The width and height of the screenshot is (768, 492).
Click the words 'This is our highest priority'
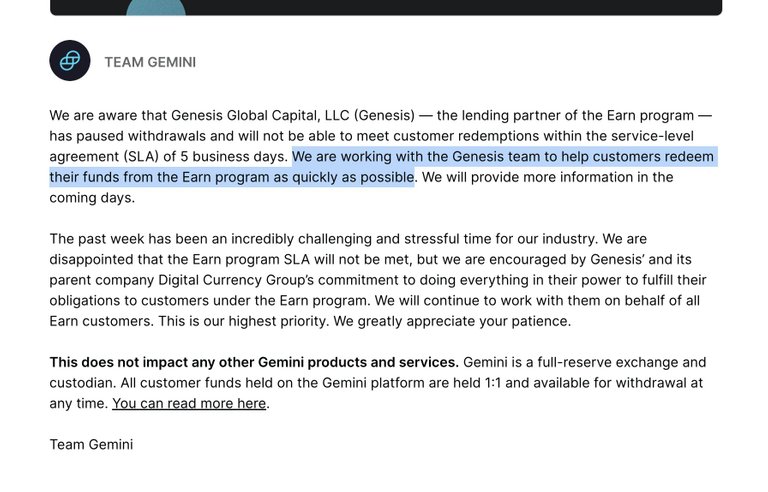click(243, 321)
